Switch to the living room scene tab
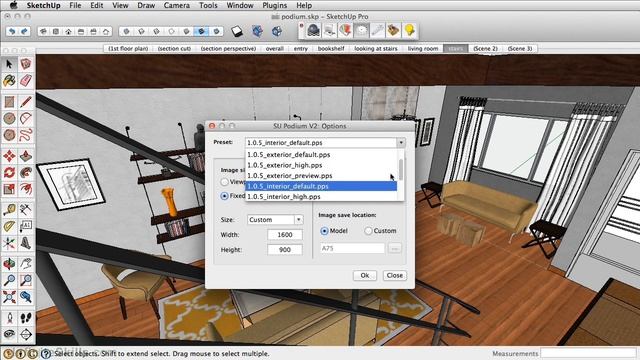 [x=423, y=49]
